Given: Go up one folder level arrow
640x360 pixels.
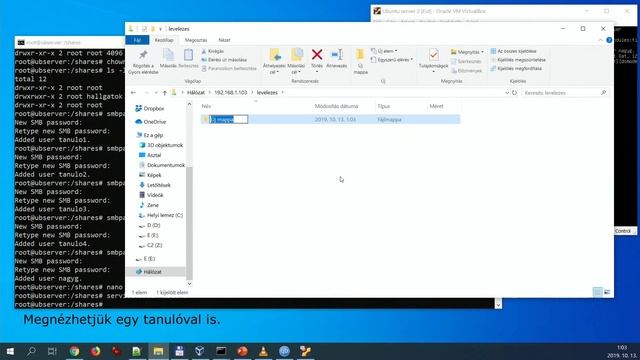Looking at the screenshot, I should pos(164,93).
